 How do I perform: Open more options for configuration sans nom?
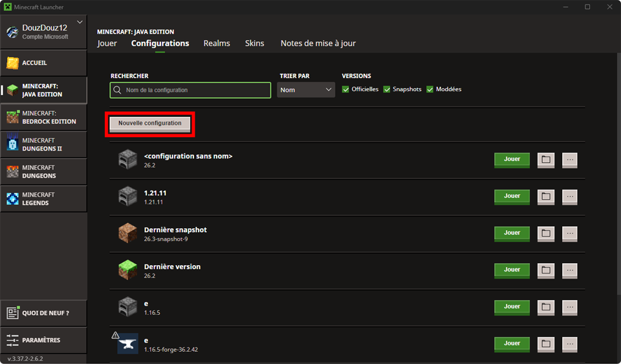[569, 160]
